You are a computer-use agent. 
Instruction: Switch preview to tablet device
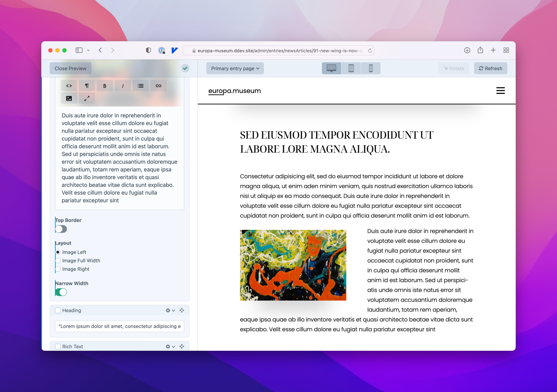pyautogui.click(x=351, y=68)
